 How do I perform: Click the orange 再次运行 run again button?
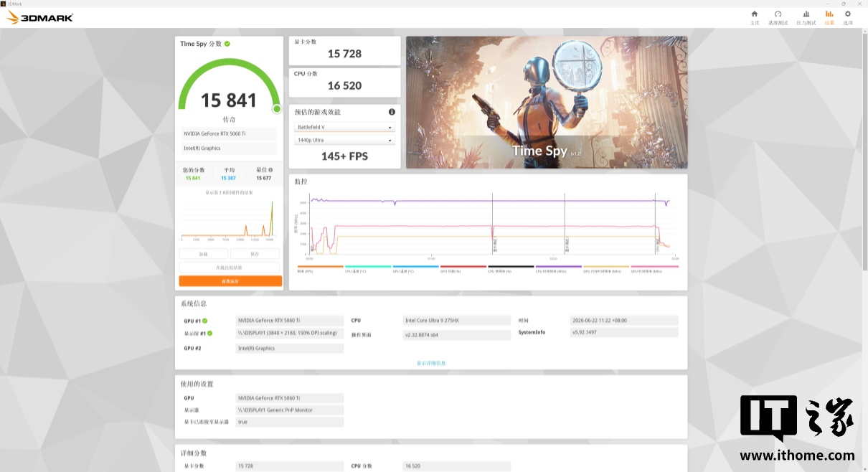230,281
